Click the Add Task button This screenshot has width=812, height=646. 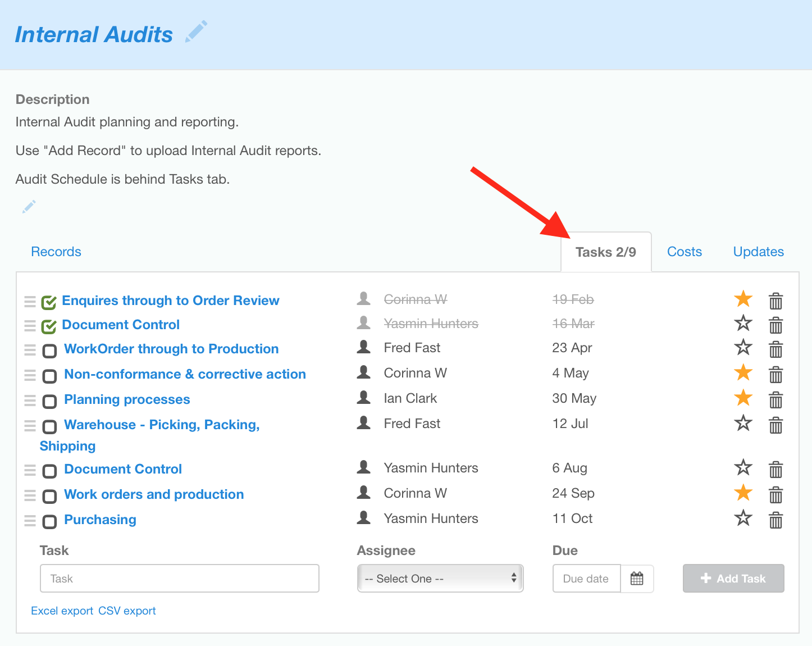click(x=733, y=579)
